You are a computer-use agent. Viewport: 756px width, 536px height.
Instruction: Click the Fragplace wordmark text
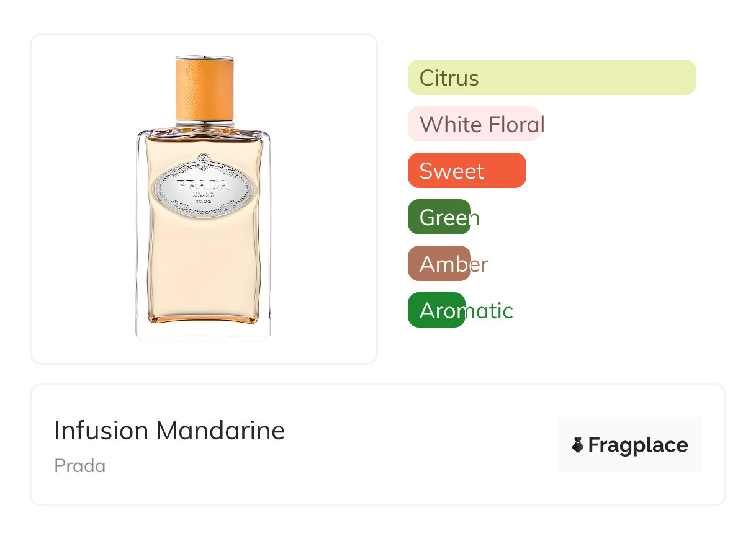coord(638,445)
